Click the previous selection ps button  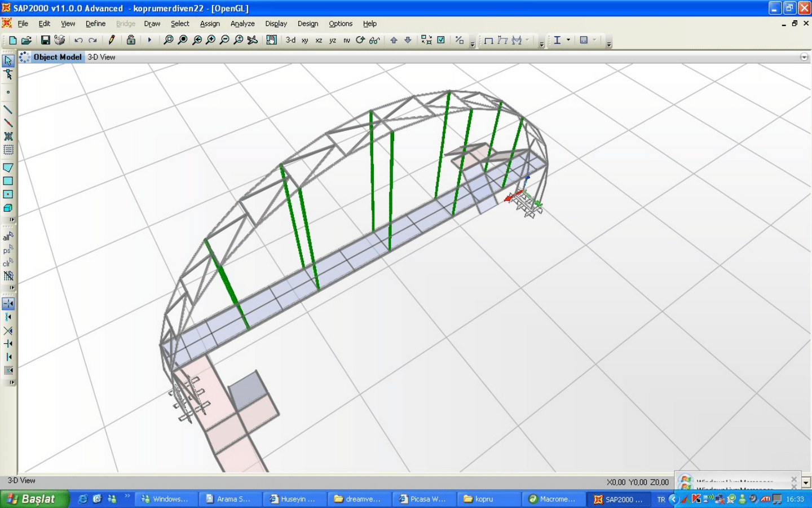pyautogui.click(x=8, y=250)
